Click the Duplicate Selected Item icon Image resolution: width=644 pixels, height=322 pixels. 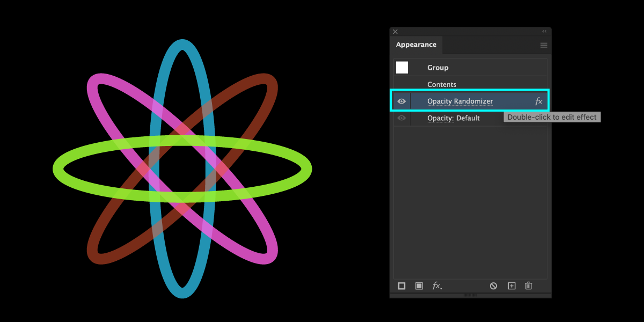511,286
